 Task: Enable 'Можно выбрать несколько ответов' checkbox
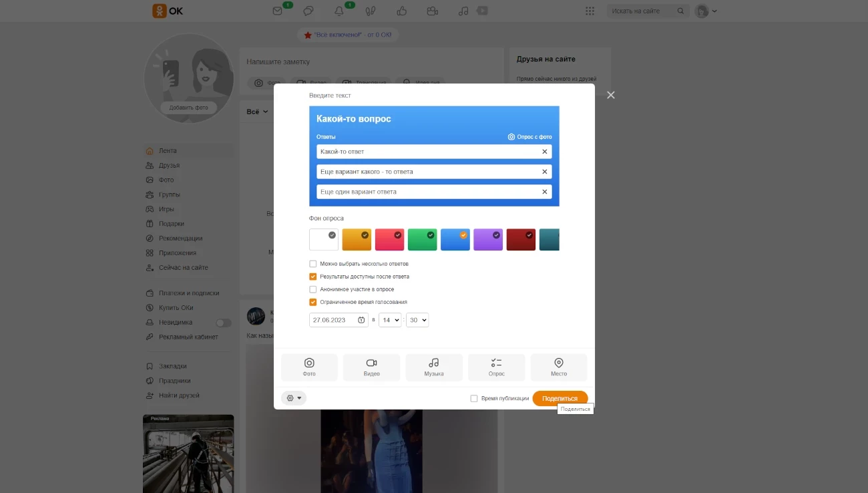pyautogui.click(x=313, y=264)
